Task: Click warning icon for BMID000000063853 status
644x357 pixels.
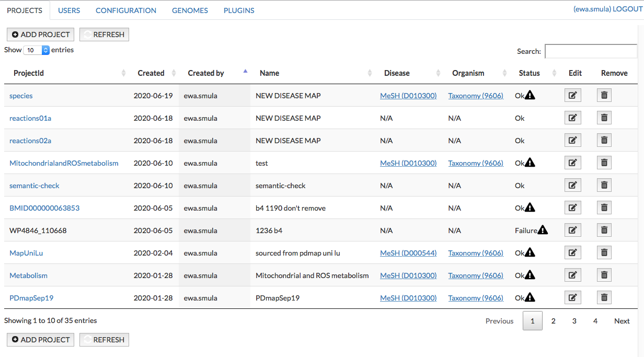Action: (530, 208)
